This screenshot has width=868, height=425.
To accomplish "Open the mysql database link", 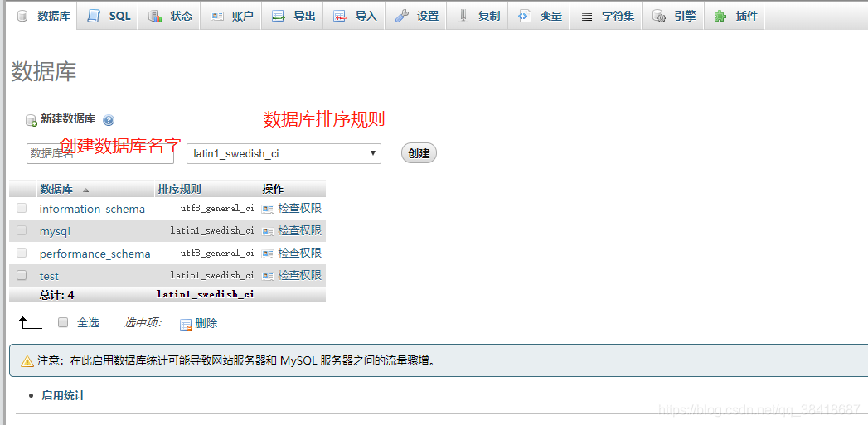I will tap(55, 232).
